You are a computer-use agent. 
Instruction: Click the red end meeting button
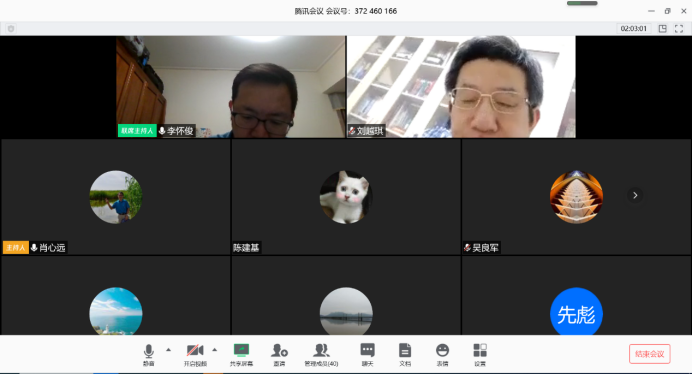pyautogui.click(x=650, y=354)
